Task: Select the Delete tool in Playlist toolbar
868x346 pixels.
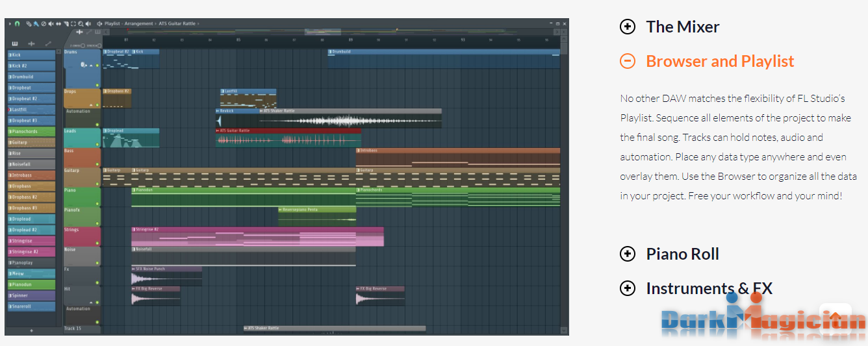Action: click(x=44, y=23)
